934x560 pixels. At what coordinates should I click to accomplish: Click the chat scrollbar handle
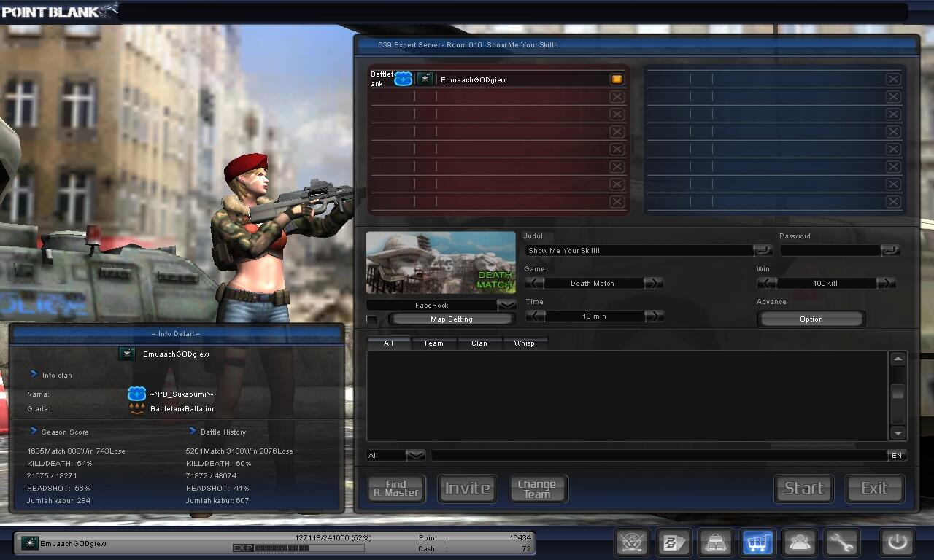[898, 392]
